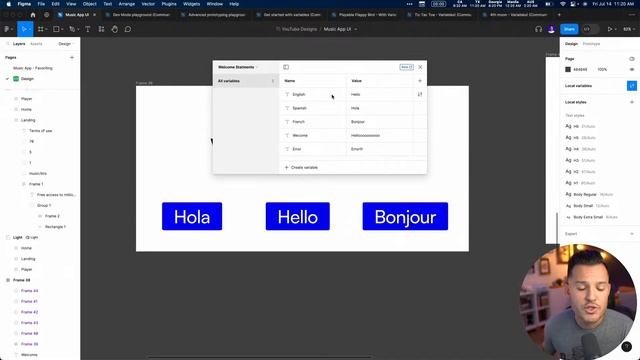The width and height of the screenshot is (640, 360).
Task: Click the Hola button on canvas
Action: click(192, 216)
